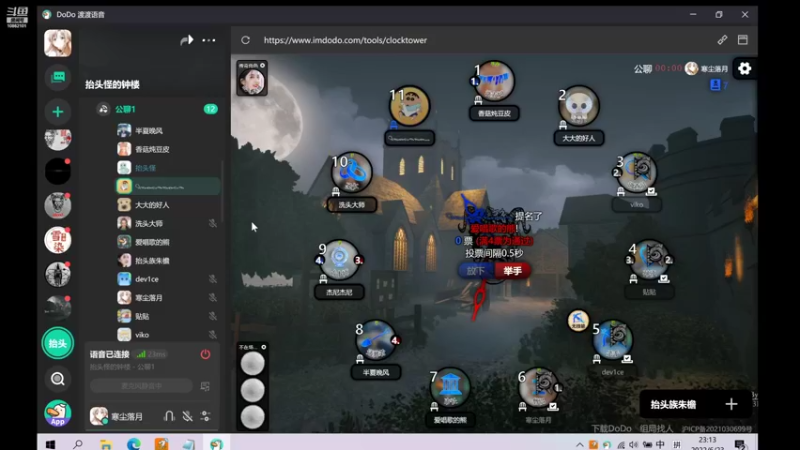Click the 举手 raise-hand button
Image resolution: width=800 pixels, height=450 pixels.
coord(513,270)
